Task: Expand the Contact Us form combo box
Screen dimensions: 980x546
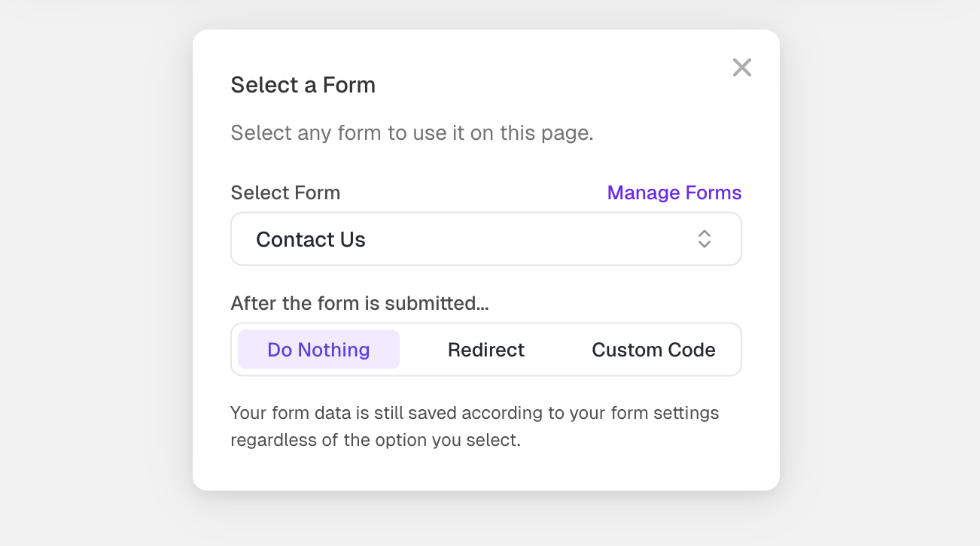Action: point(485,239)
